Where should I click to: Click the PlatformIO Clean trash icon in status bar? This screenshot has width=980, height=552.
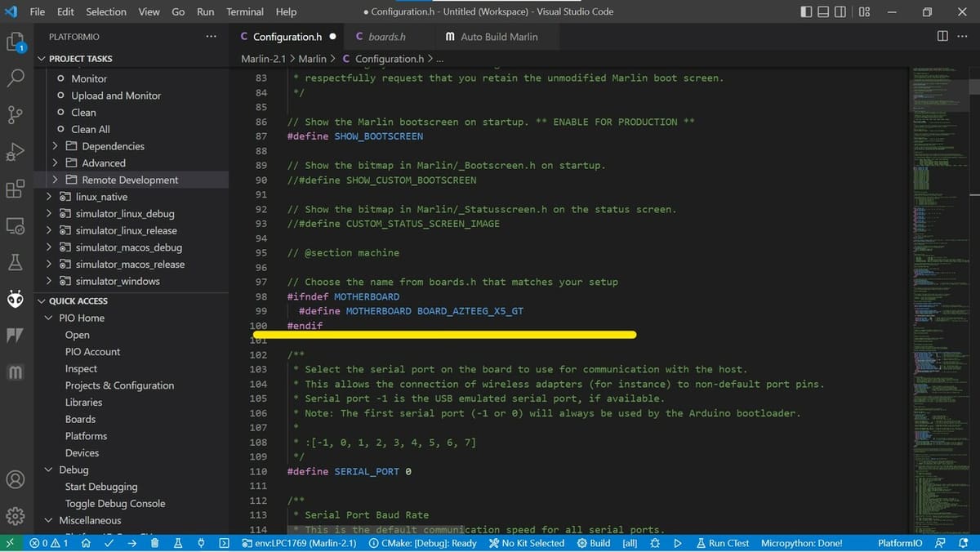(x=154, y=543)
